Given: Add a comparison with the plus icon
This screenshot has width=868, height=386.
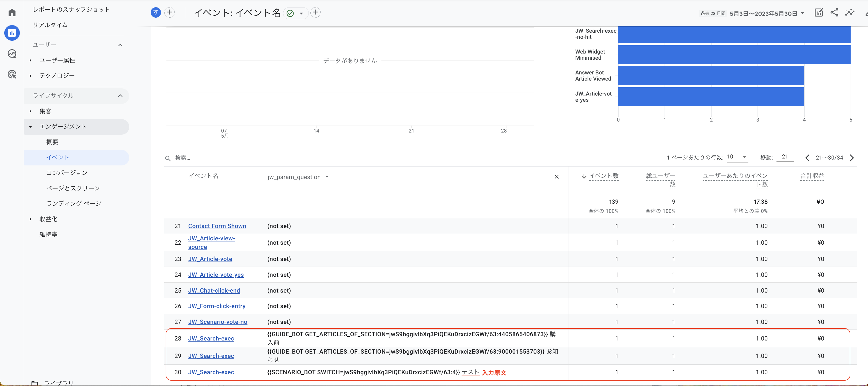Looking at the screenshot, I should (169, 13).
